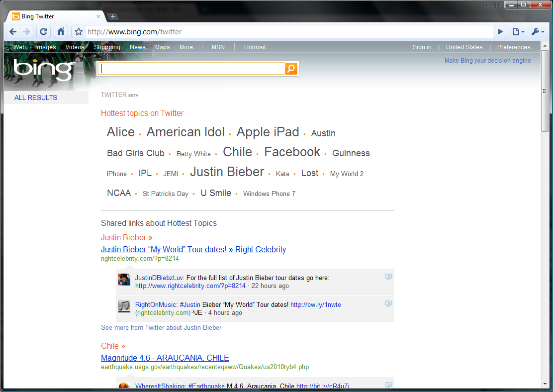The height and width of the screenshot is (392, 553).
Task: Open Maps in Bing navigation bar
Action: pos(162,47)
